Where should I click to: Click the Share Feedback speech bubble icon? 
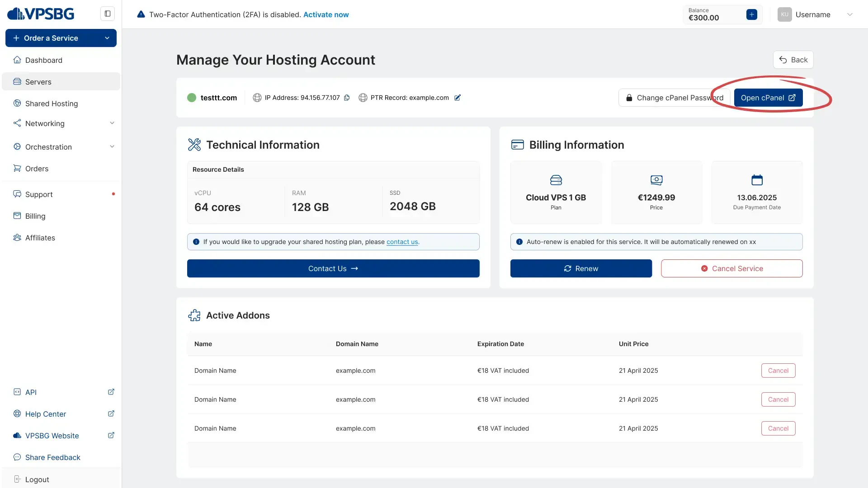[x=17, y=457]
